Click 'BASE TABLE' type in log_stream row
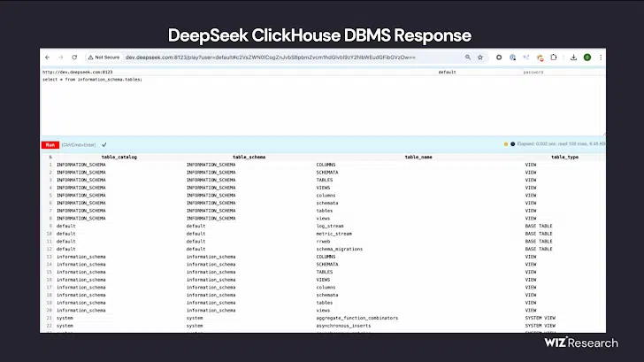This screenshot has height=362, width=644. tap(539, 226)
